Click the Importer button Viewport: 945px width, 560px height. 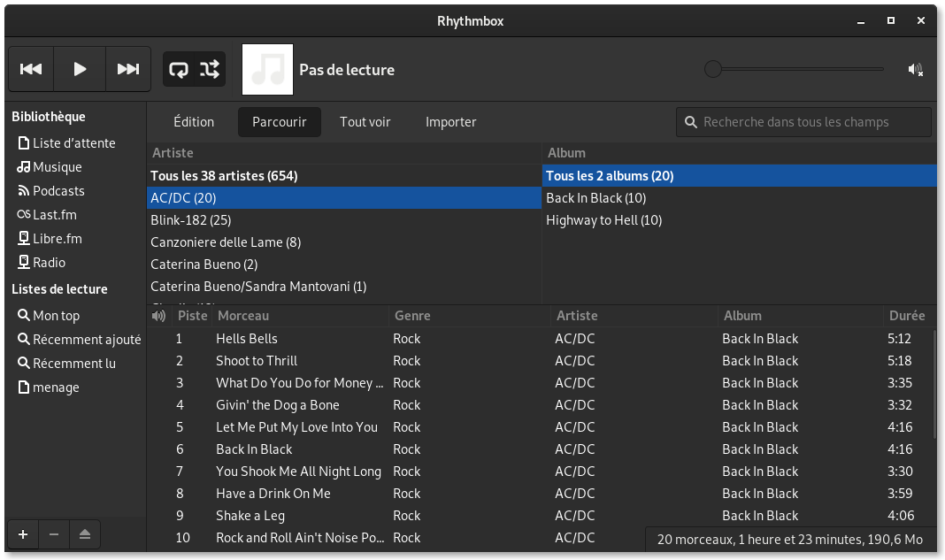coord(450,121)
